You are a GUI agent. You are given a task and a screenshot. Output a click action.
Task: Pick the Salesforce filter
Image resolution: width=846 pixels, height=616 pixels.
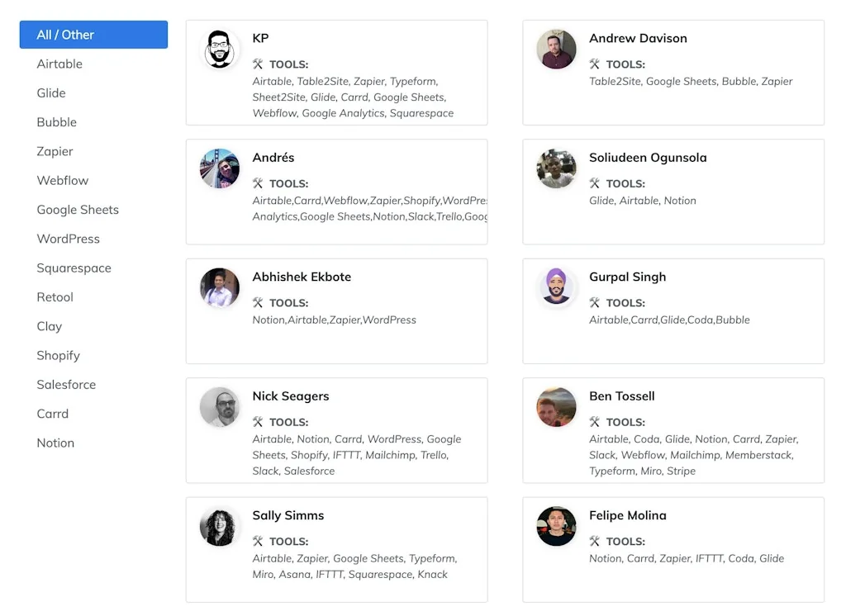point(66,385)
